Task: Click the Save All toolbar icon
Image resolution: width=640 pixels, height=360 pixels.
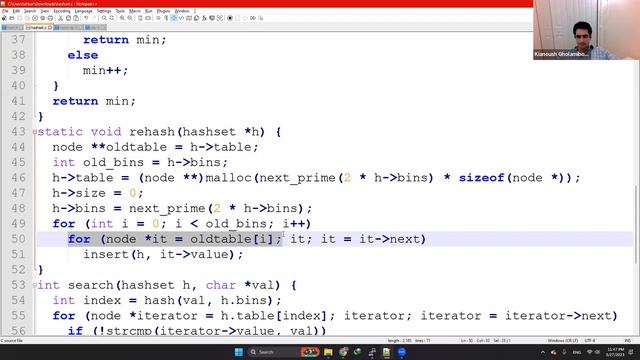Action: click(27, 18)
